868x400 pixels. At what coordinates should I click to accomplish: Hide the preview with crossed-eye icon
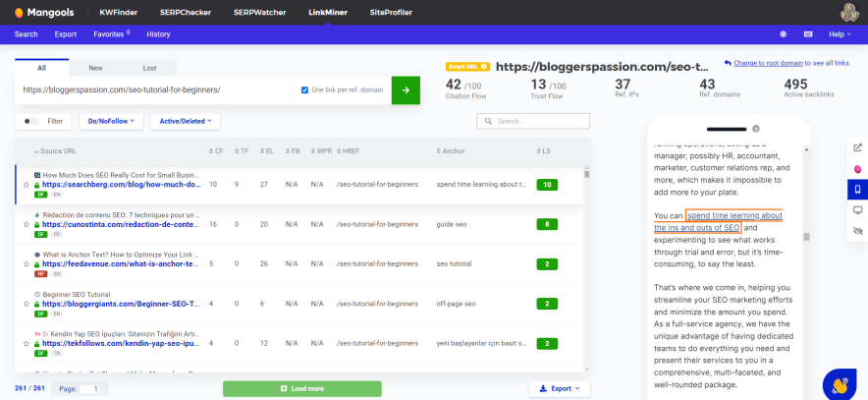pyautogui.click(x=858, y=231)
